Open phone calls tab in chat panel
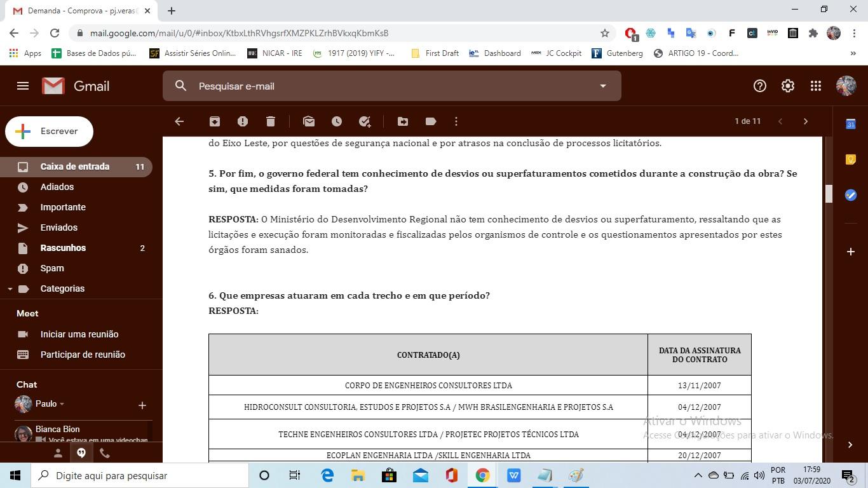868x488 pixels. click(105, 453)
